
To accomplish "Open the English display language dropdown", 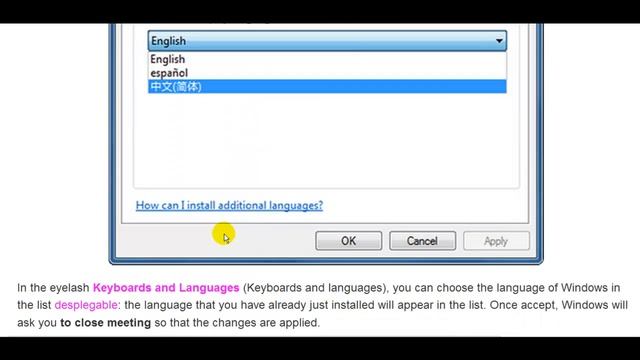I will [x=327, y=41].
